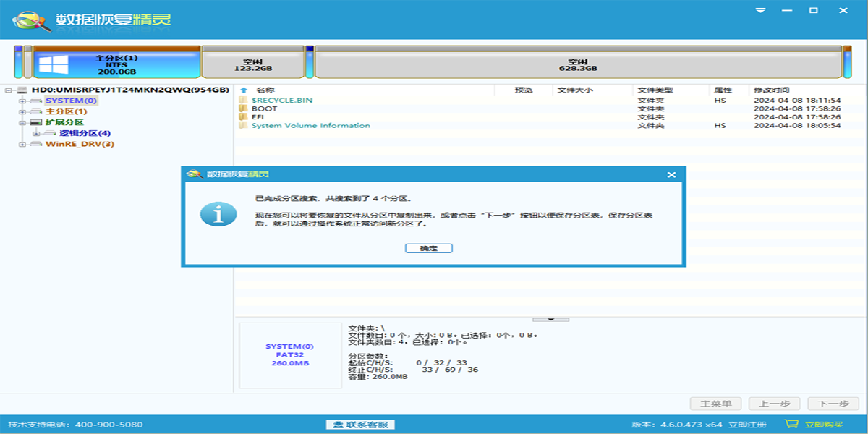This screenshot has width=868, height=434.
Task: Expand the 逻辑分区(4) tree node
Action: click(36, 134)
